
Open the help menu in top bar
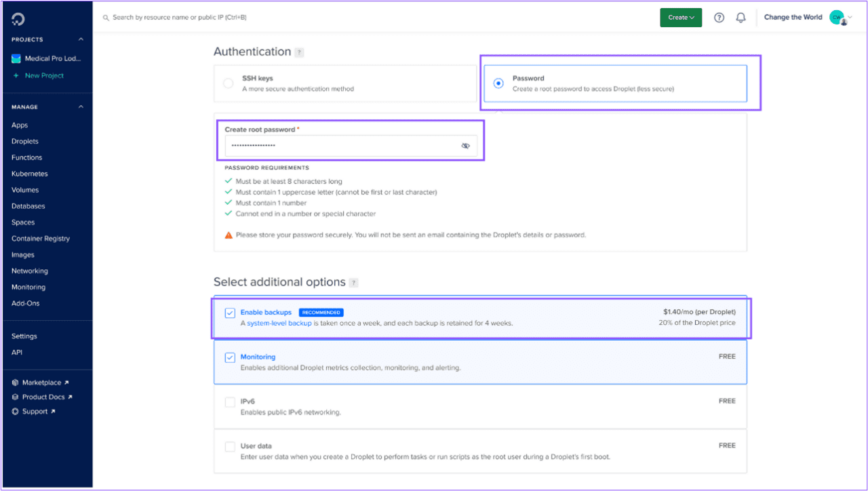coord(719,18)
